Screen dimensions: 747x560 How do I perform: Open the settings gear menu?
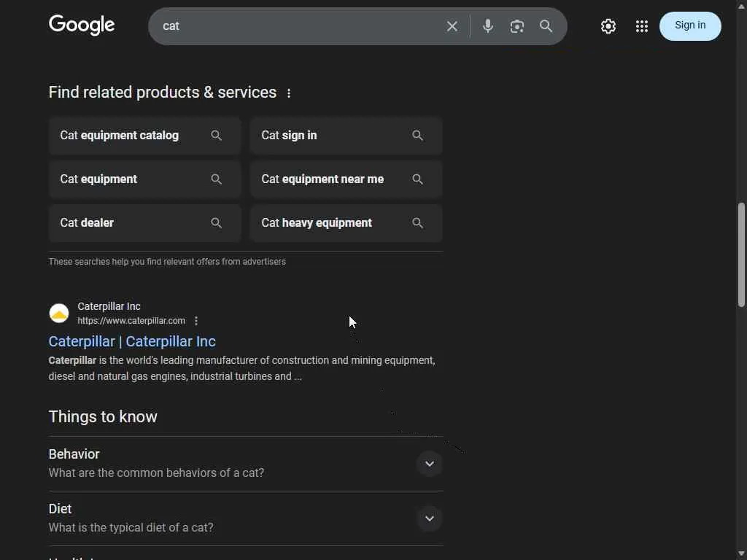pos(608,26)
